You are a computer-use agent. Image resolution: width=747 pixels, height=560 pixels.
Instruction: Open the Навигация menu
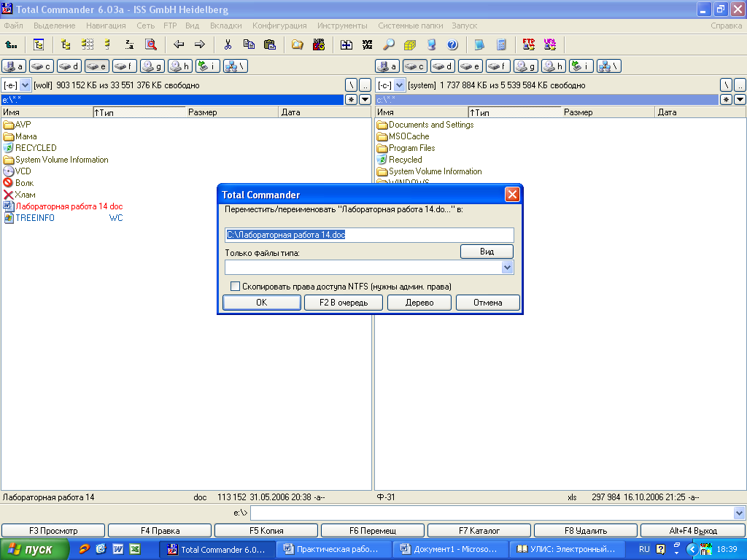(106, 26)
